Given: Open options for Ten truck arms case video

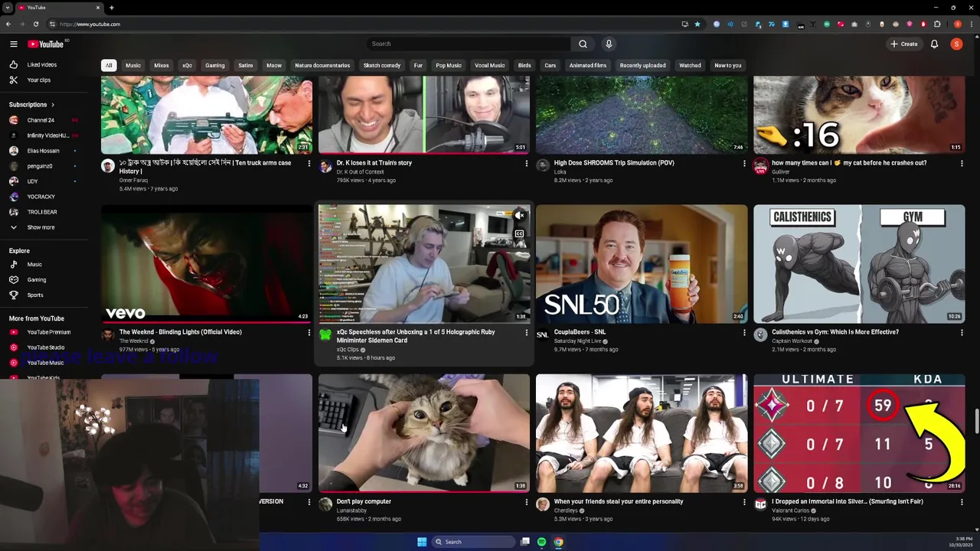Looking at the screenshot, I should [309, 163].
